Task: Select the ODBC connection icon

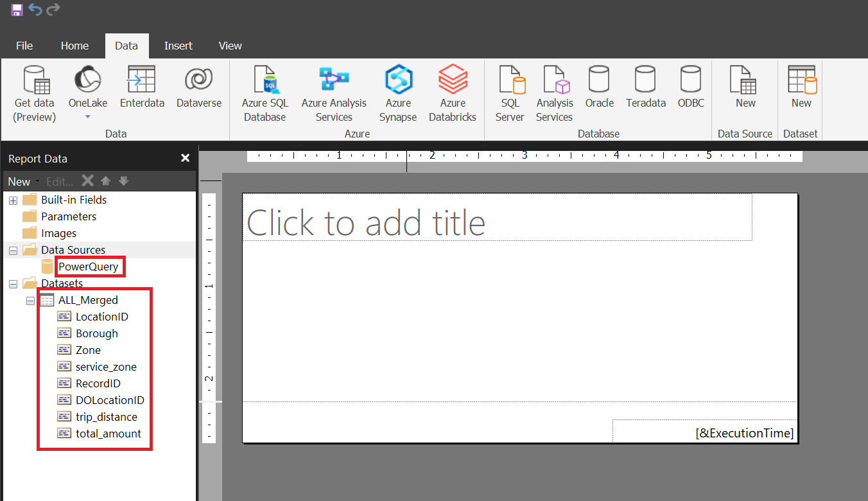Action: click(691, 87)
